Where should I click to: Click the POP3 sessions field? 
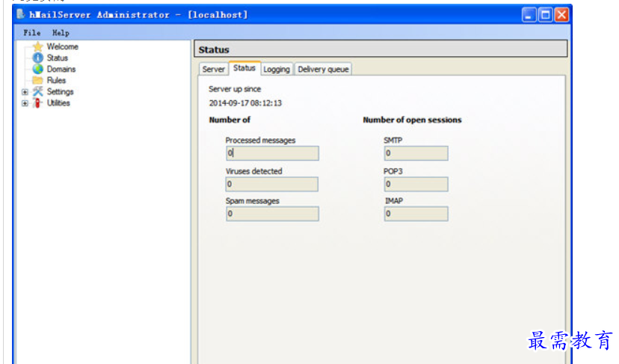(x=416, y=184)
